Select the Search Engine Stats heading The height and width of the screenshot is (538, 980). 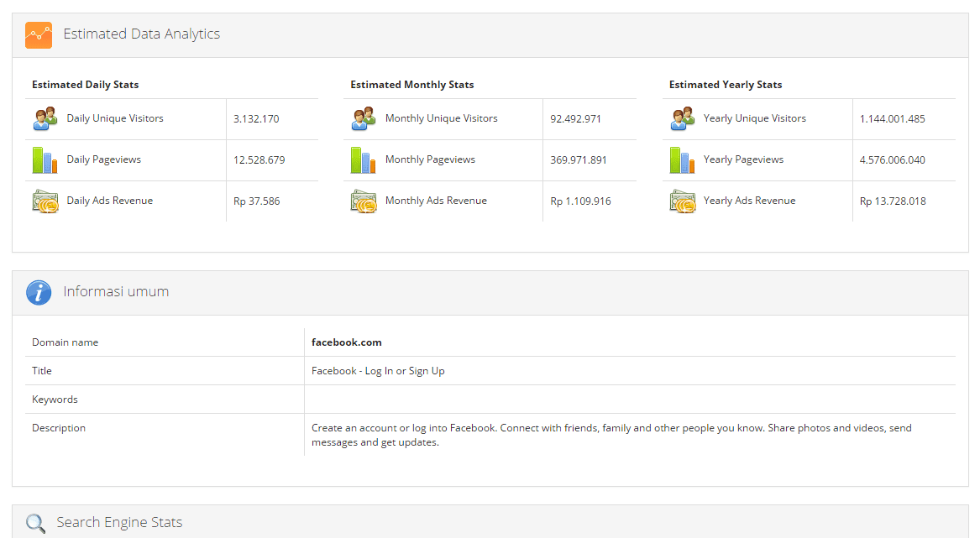coord(119,522)
